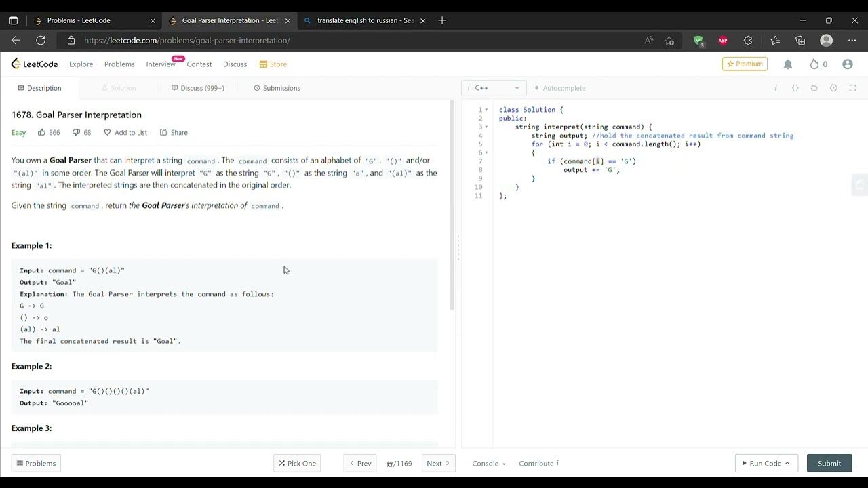This screenshot has width=868, height=488.
Task: Expand the Console panel
Action: point(489,464)
